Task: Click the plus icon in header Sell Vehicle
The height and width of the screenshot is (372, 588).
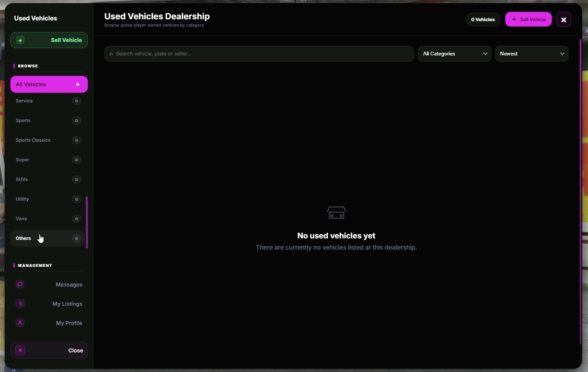Action: 514,19
